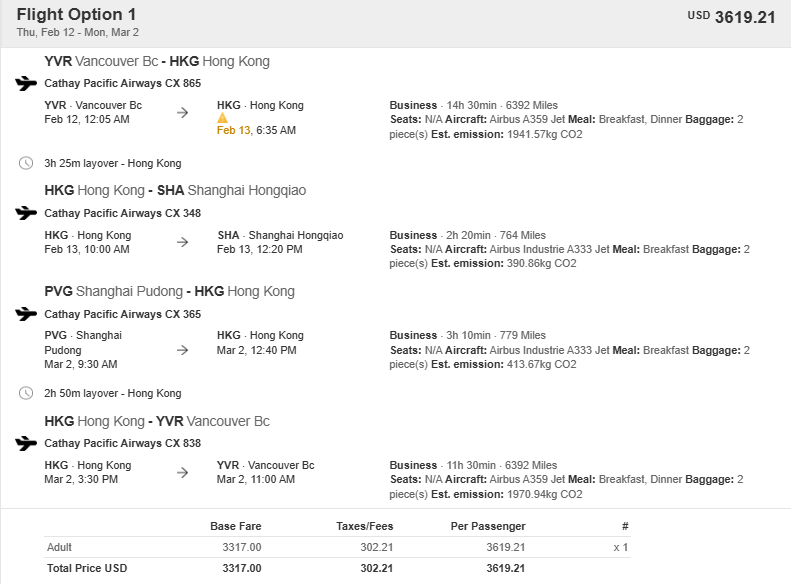
Task: Click the USD 3619.21 price at top
Action: click(731, 17)
